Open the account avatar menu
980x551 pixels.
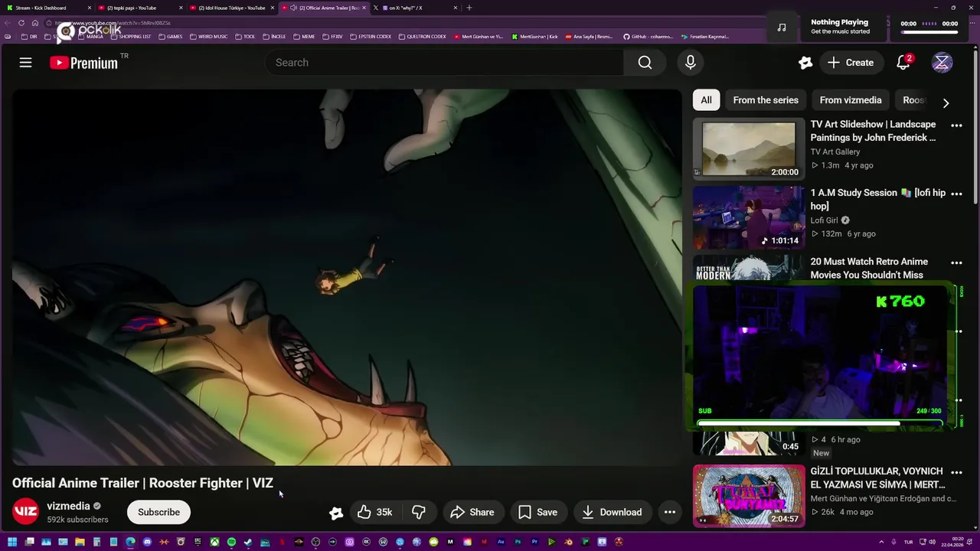(x=942, y=63)
